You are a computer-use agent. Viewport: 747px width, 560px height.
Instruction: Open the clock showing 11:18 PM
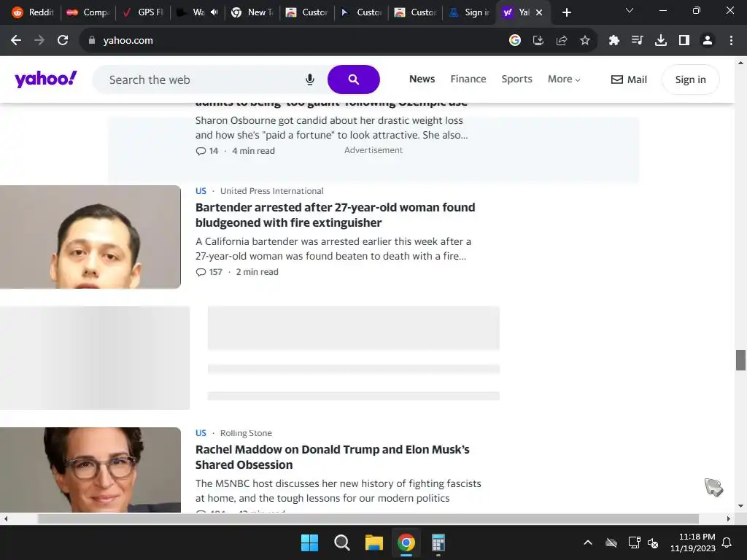tap(693, 542)
